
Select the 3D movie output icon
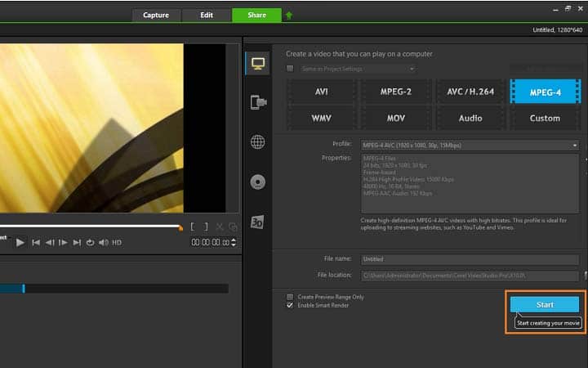(x=257, y=222)
